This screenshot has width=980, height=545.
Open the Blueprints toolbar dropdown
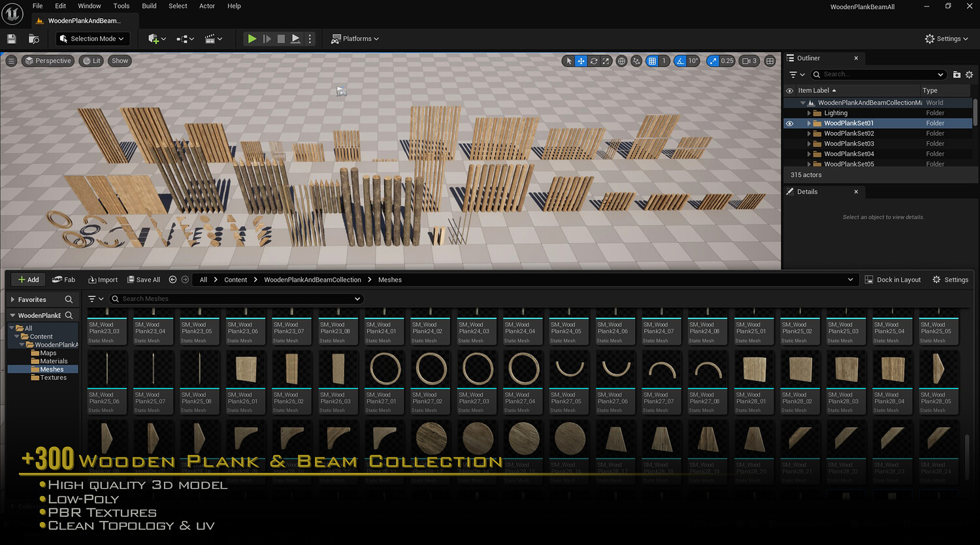(x=186, y=39)
